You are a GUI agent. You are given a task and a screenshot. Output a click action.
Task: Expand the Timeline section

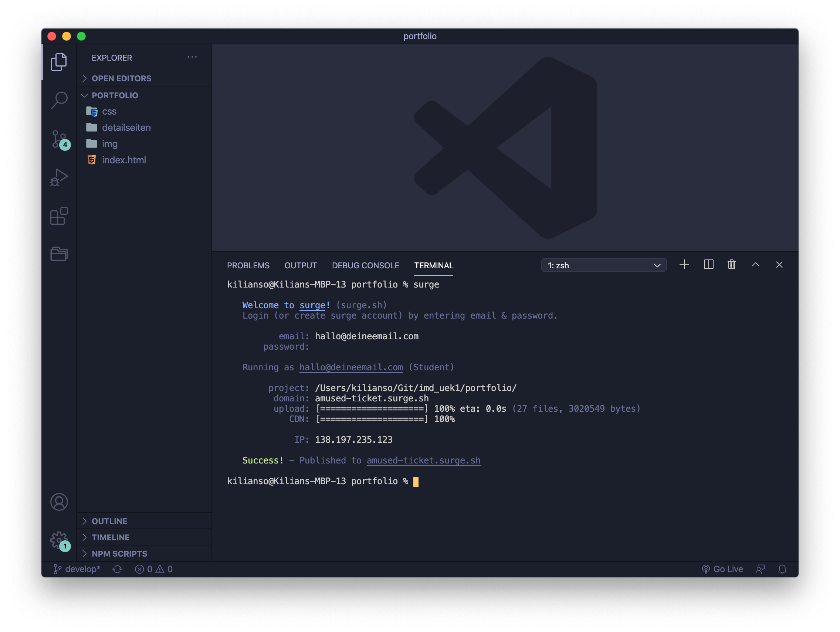[144, 537]
